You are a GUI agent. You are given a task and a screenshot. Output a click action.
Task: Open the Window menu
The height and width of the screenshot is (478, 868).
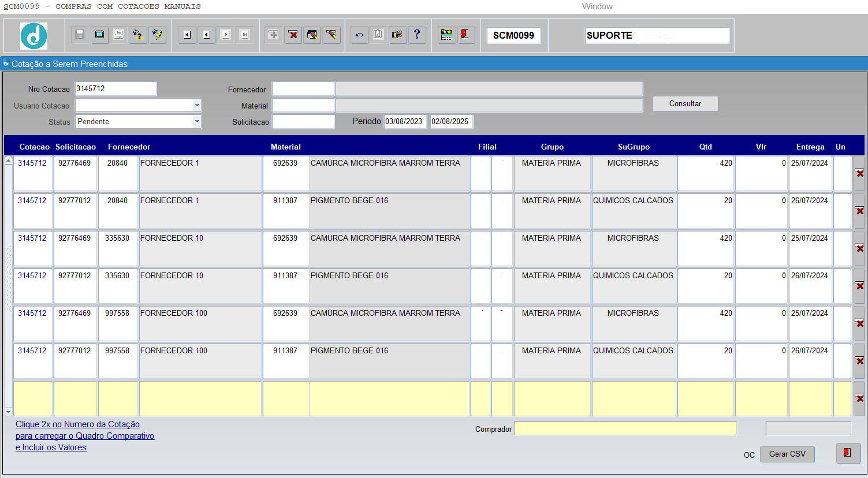coord(597,6)
